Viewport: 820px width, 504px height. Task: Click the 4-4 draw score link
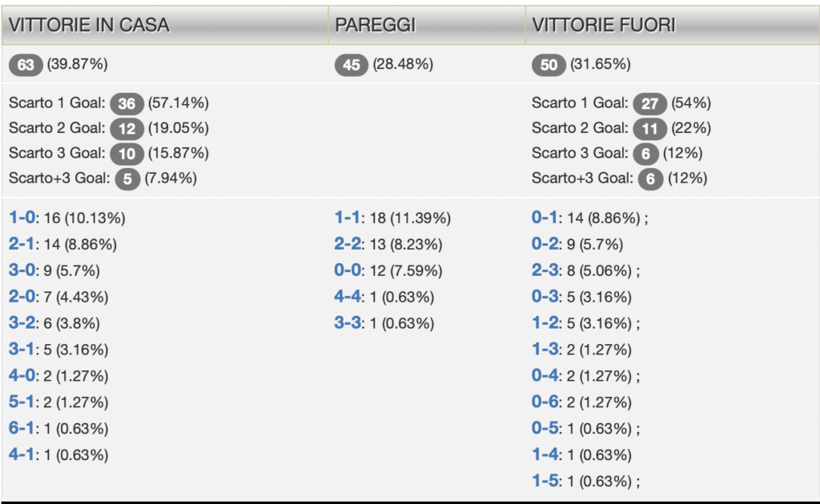[347, 297]
